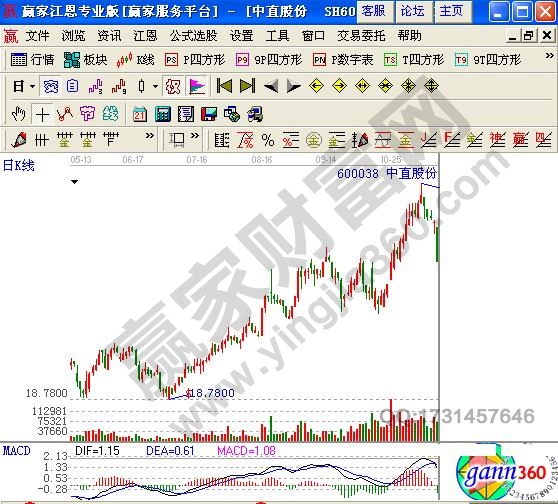
Task: Step chart forward with black right arrow
Action: [x=294, y=86]
